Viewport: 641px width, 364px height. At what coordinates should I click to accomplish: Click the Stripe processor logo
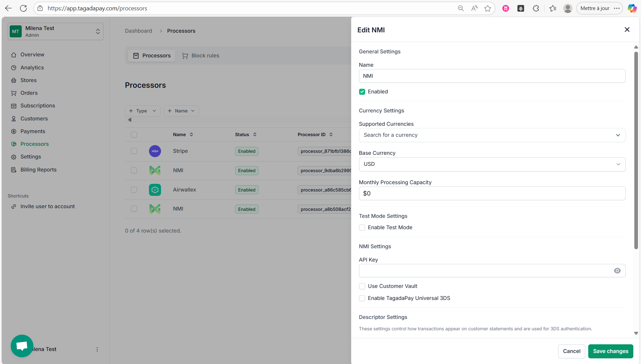coord(155,151)
